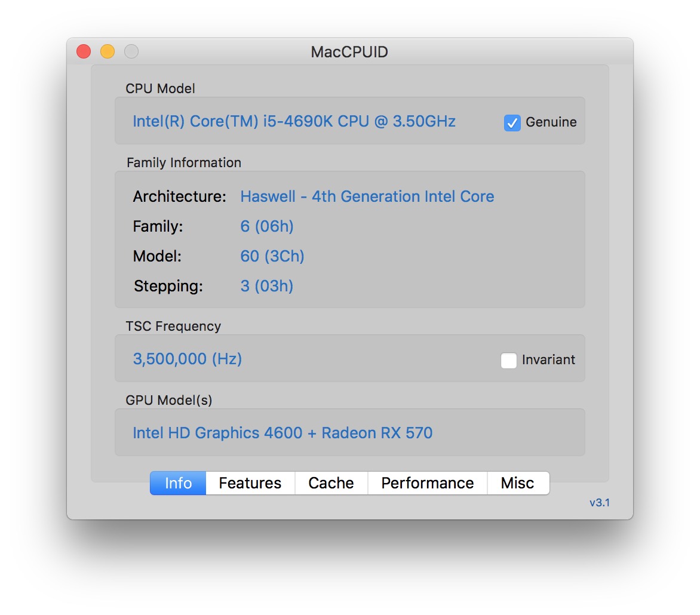Click the v3.1 version label

point(600,503)
